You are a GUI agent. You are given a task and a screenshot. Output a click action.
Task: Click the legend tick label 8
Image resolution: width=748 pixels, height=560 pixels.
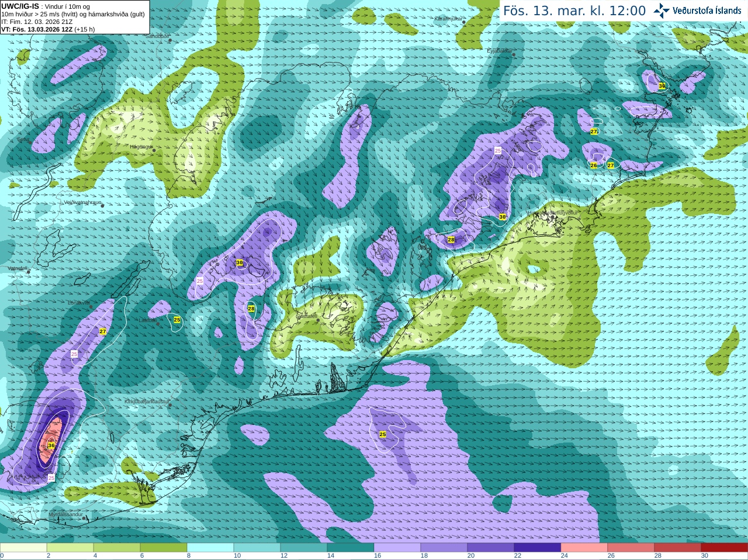(x=189, y=556)
